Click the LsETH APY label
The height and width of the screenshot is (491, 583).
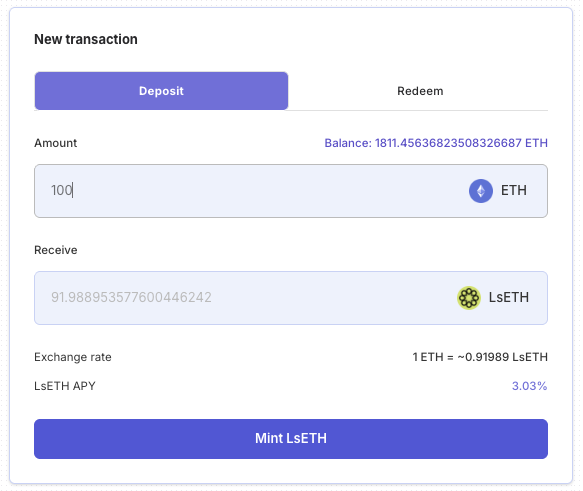(65, 386)
